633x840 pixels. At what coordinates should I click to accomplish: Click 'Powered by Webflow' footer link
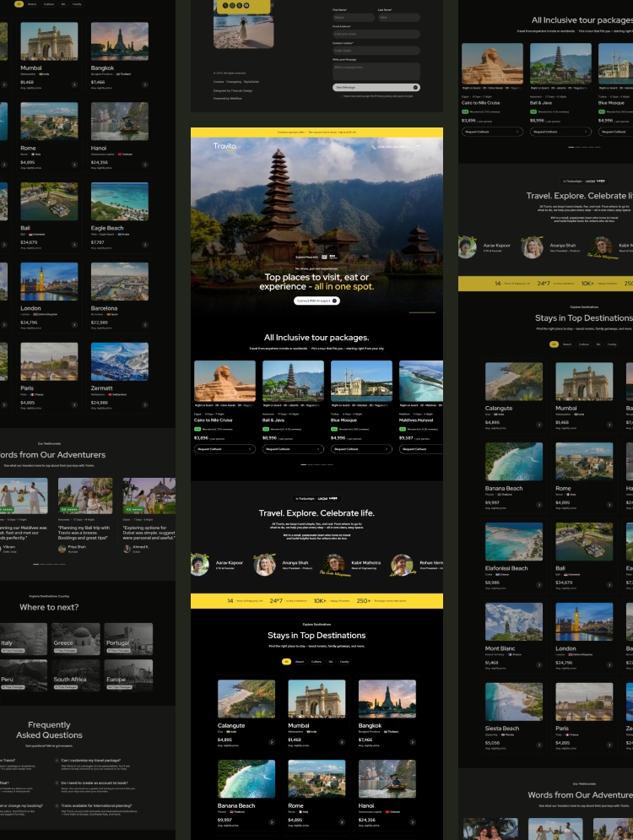pyautogui.click(x=228, y=99)
